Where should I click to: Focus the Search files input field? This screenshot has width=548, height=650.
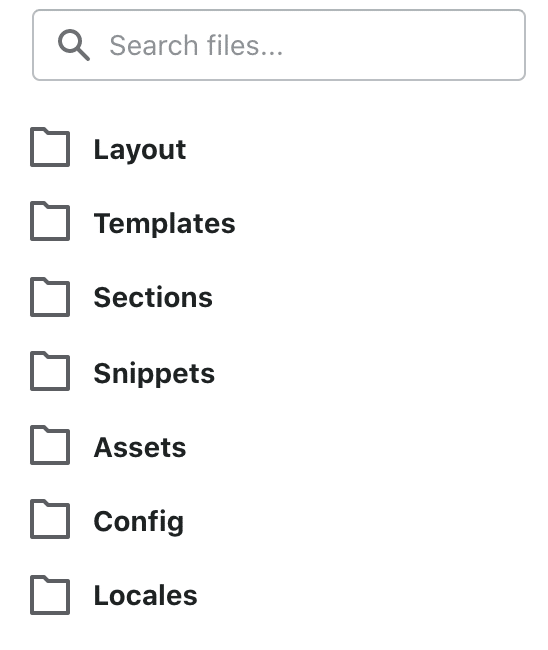[x=279, y=45]
